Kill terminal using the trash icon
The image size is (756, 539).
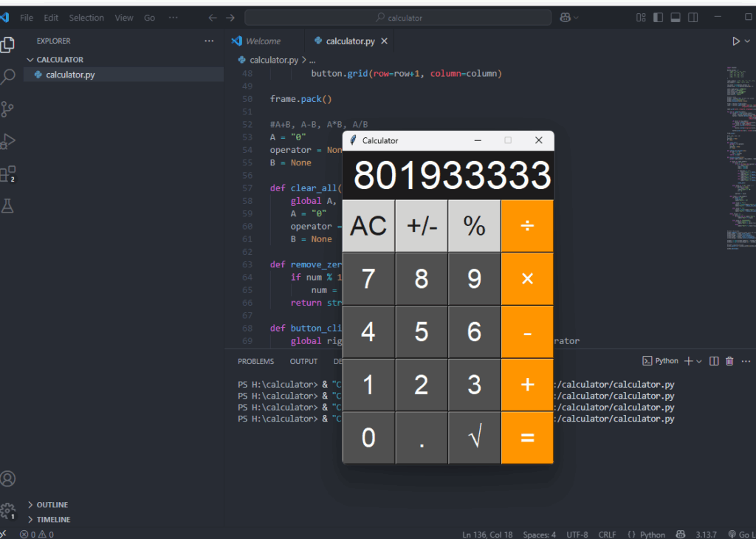tap(729, 361)
